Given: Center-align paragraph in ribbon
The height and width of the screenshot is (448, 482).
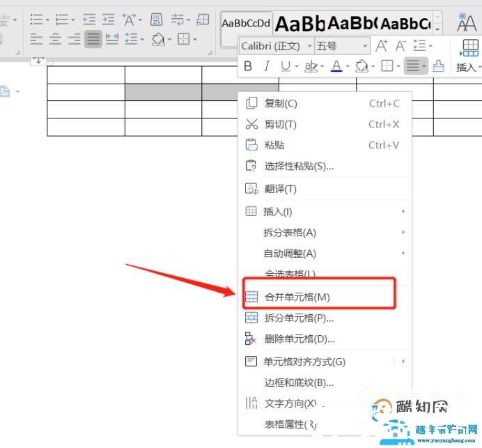Looking at the screenshot, I should [x=55, y=39].
